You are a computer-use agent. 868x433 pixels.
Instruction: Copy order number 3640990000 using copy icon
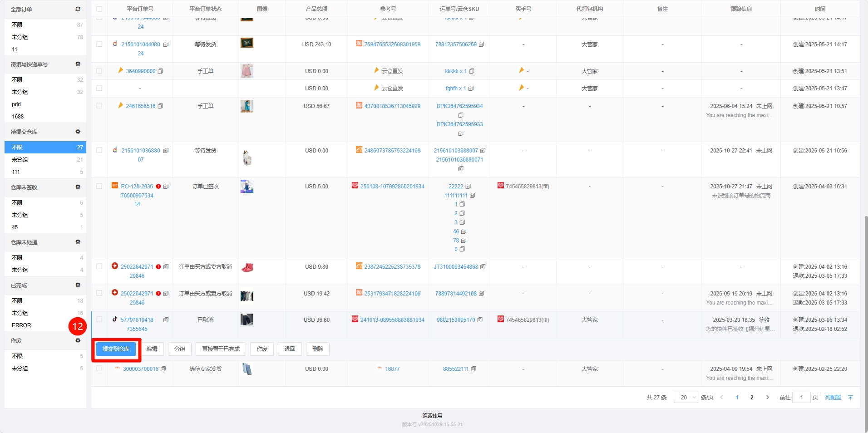[x=160, y=71]
